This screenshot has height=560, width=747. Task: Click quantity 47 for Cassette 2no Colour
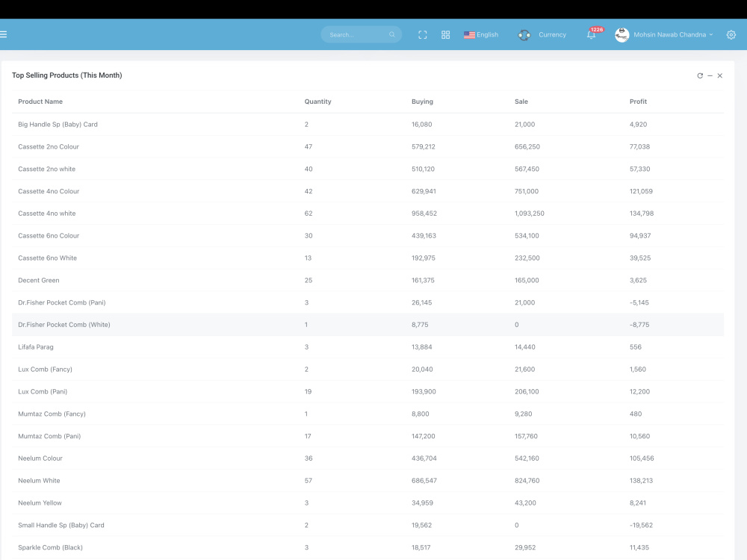click(309, 146)
